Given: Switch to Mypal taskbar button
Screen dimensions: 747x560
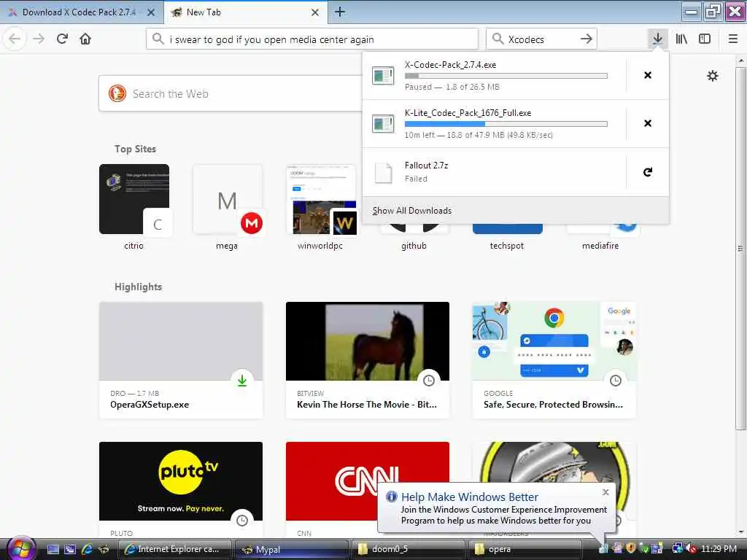Looking at the screenshot, I should pyautogui.click(x=292, y=549).
